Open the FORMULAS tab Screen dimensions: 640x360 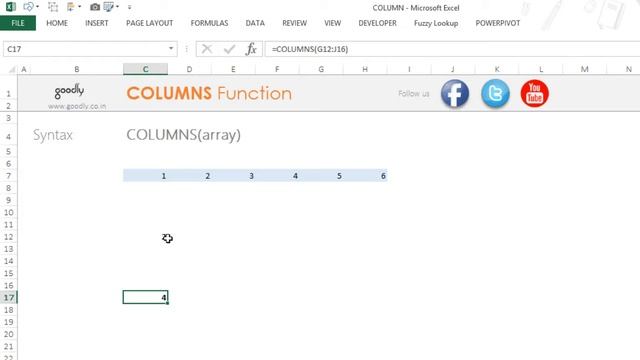pyautogui.click(x=209, y=23)
